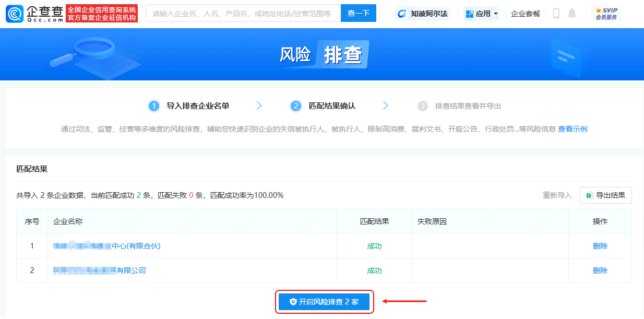Screen dimensions: 644x319
Task: Click the step 2 circle indicator
Action: click(x=296, y=106)
